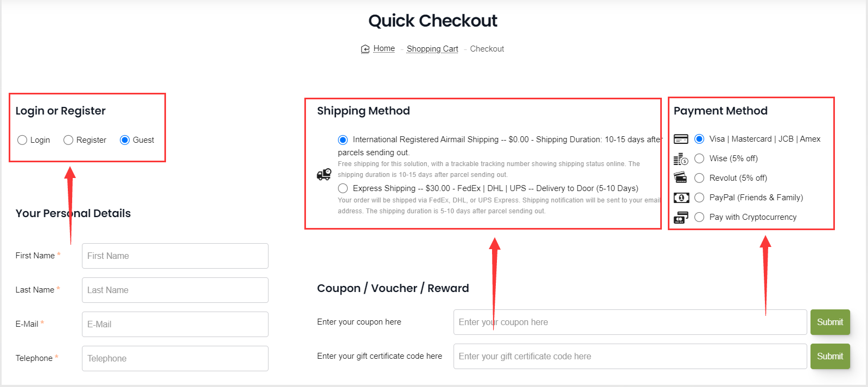The image size is (868, 387).
Task: Click the Wise payment coins icon
Action: (681, 158)
